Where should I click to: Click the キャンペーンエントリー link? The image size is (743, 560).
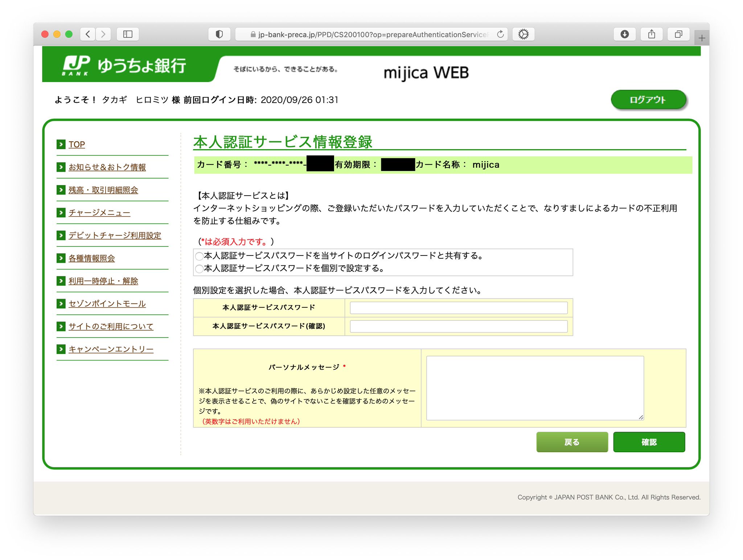click(111, 349)
